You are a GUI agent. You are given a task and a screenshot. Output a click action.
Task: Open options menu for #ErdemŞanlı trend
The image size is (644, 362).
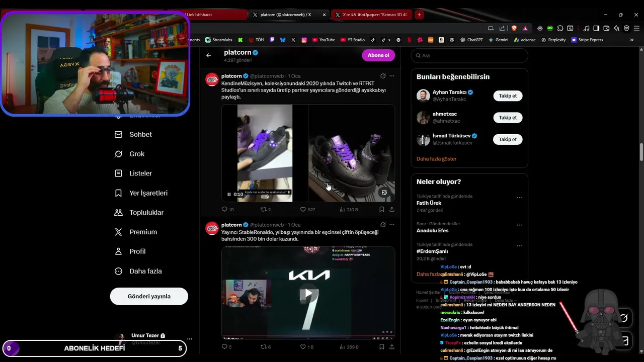[x=519, y=246]
